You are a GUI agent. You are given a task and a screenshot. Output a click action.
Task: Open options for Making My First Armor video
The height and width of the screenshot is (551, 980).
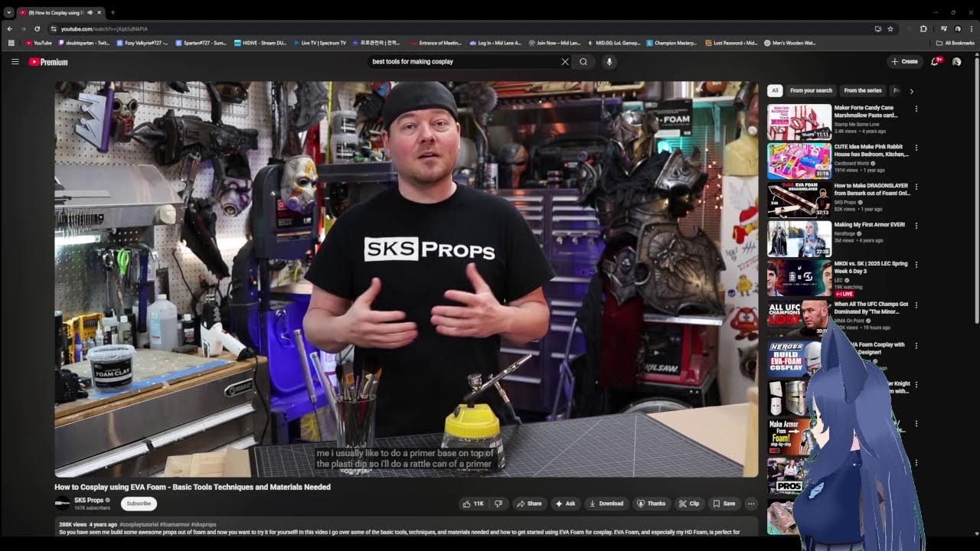pos(916,226)
